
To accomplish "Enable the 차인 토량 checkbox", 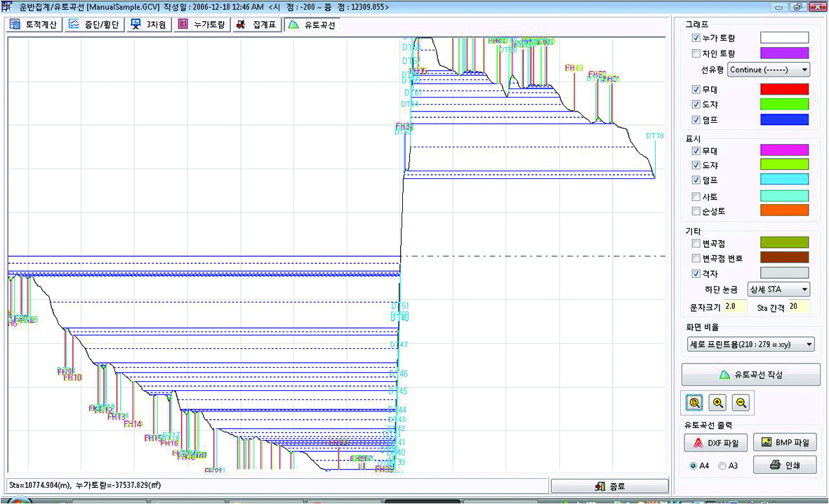I will coord(696,53).
